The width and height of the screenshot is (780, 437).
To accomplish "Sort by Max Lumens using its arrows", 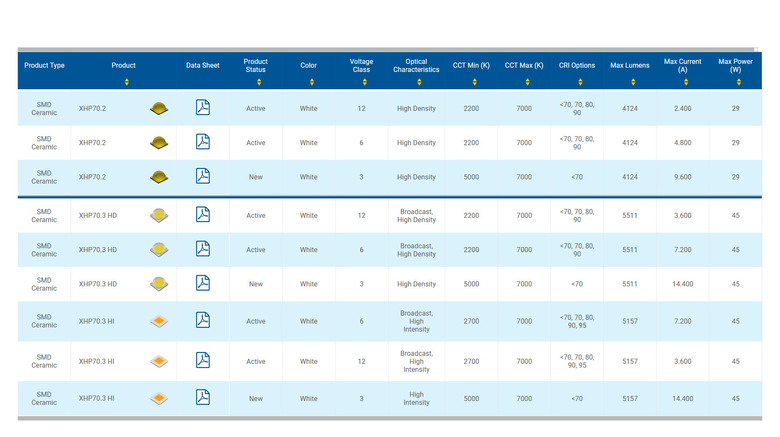I will click(633, 82).
